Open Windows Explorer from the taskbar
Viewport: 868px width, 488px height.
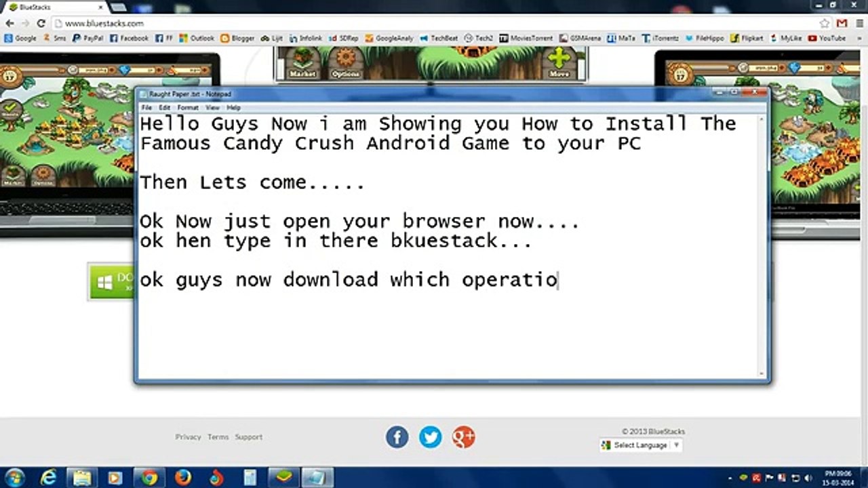coord(82,477)
